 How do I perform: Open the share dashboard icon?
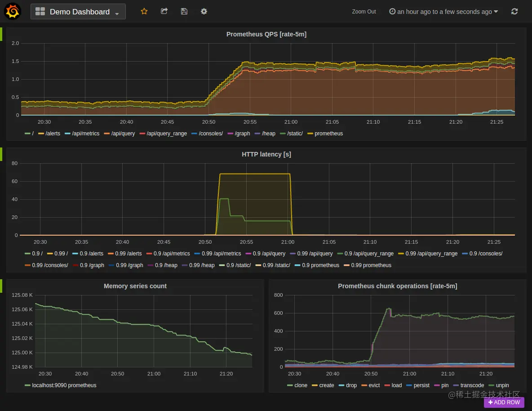[164, 11]
